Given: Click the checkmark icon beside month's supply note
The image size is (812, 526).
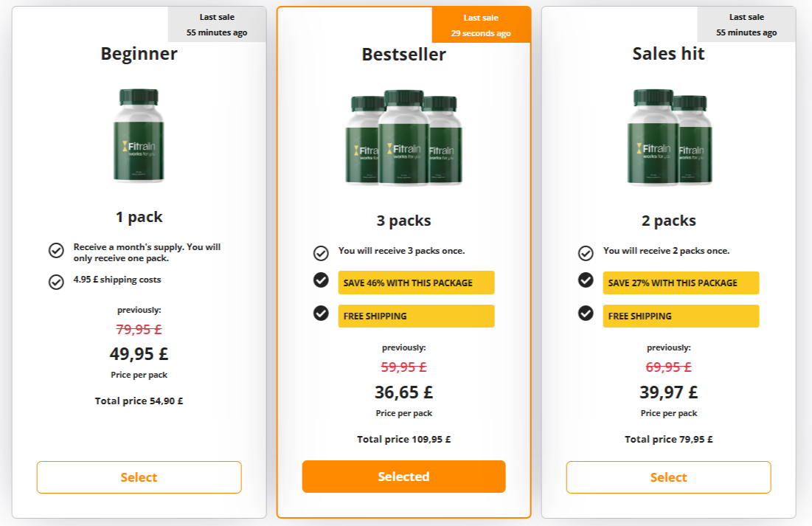Looking at the screenshot, I should (57, 252).
